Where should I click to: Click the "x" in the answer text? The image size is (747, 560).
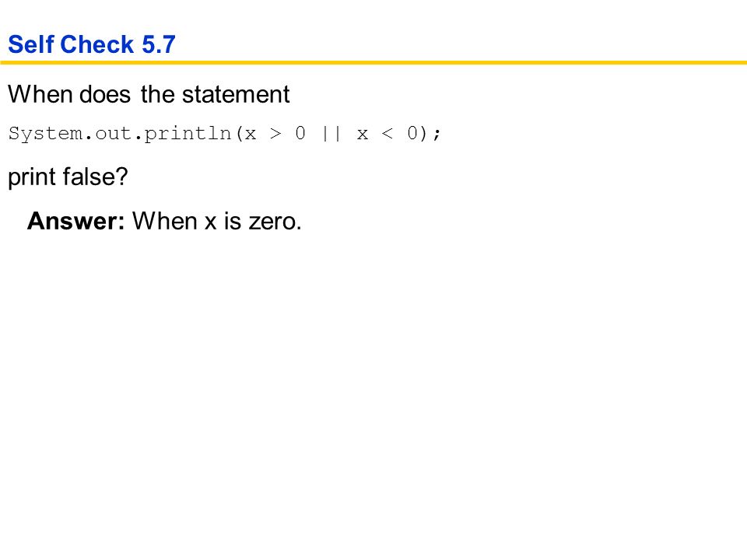point(211,223)
